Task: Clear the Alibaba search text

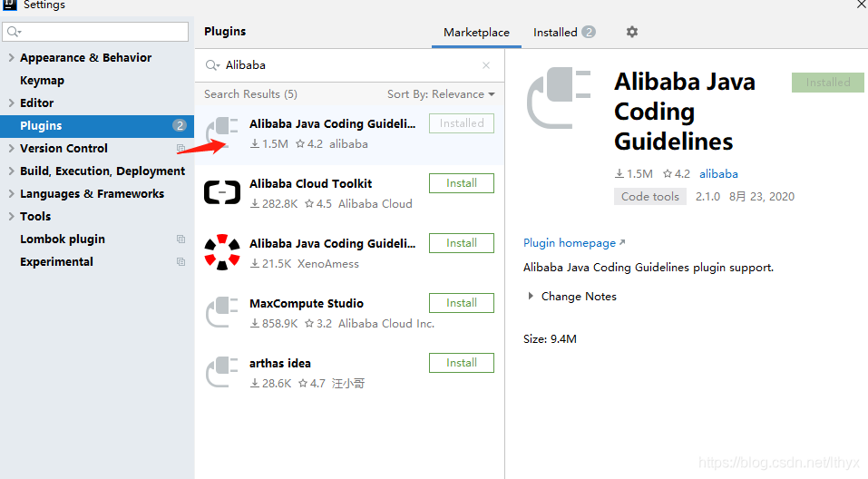Action: pos(486,65)
